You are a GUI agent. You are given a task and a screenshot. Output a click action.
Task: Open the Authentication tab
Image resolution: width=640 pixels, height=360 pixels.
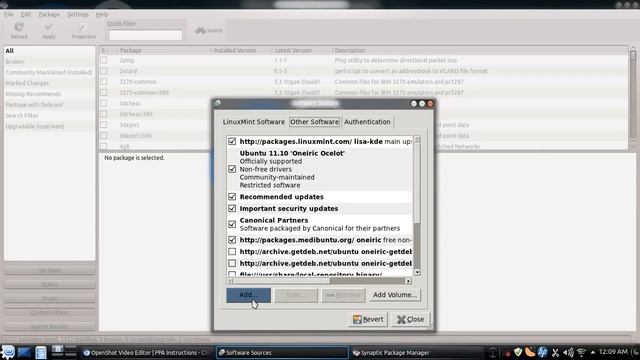367,122
